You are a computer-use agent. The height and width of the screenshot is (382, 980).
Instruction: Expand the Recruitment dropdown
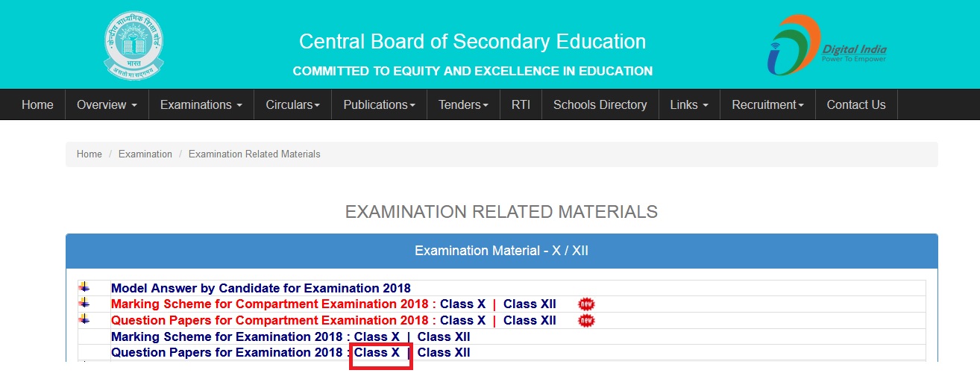click(x=767, y=104)
